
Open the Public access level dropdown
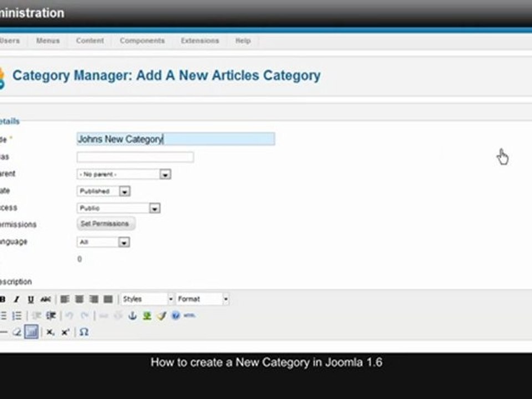pyautogui.click(x=119, y=208)
